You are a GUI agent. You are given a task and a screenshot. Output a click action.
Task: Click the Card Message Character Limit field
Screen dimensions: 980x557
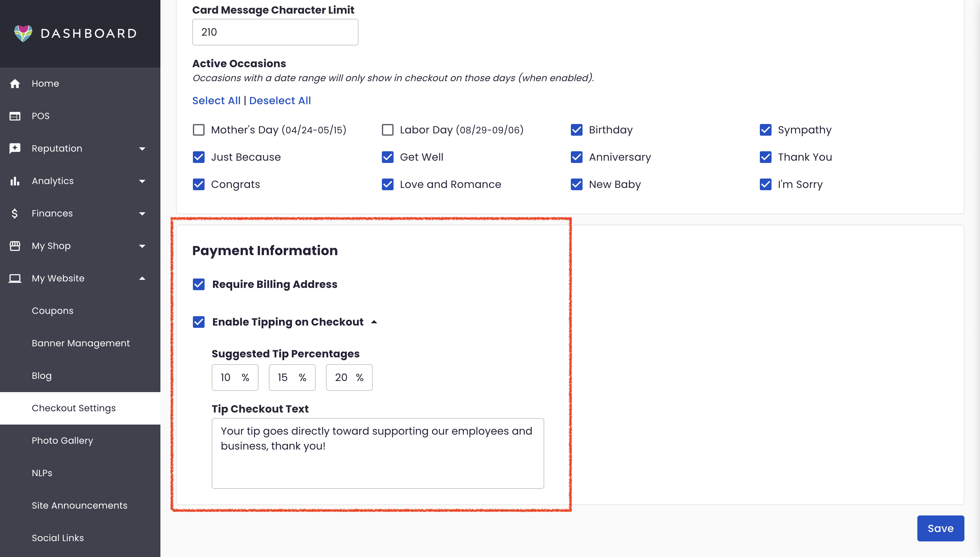point(275,32)
